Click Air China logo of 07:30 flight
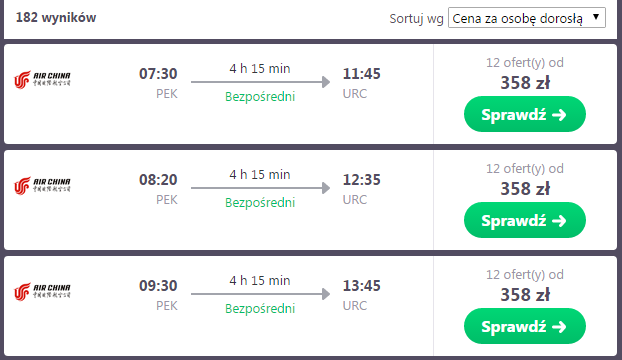The width and height of the screenshot is (622, 360). (42, 80)
